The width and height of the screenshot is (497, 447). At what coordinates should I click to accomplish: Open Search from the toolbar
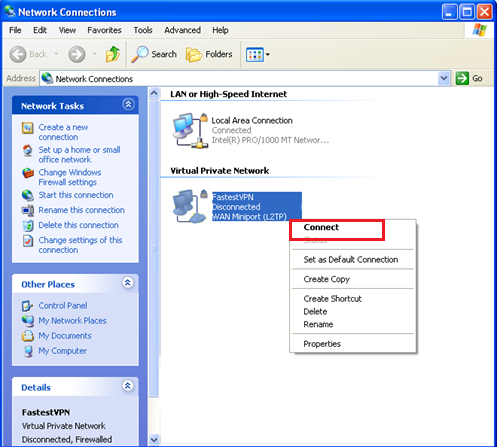click(x=154, y=54)
